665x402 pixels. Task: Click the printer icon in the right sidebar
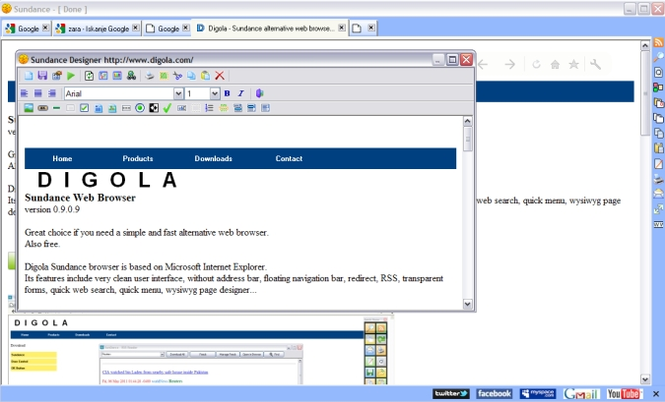click(658, 179)
